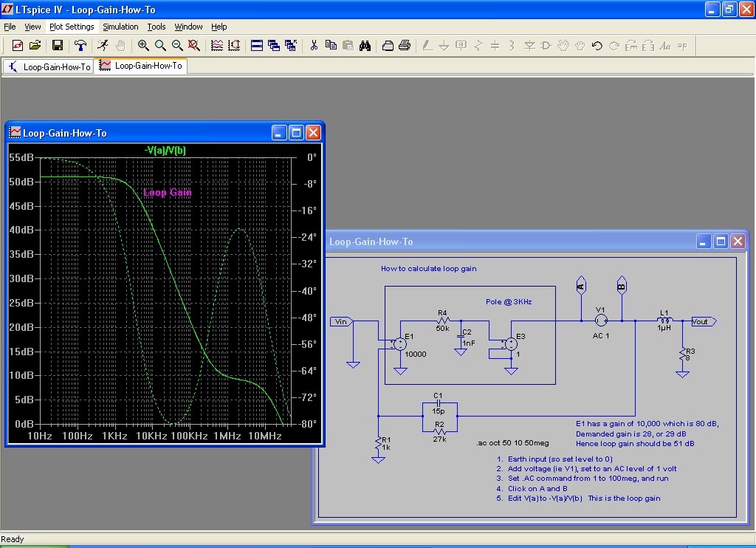Open a file with folder icon
The width and height of the screenshot is (756, 548).
click(x=35, y=45)
